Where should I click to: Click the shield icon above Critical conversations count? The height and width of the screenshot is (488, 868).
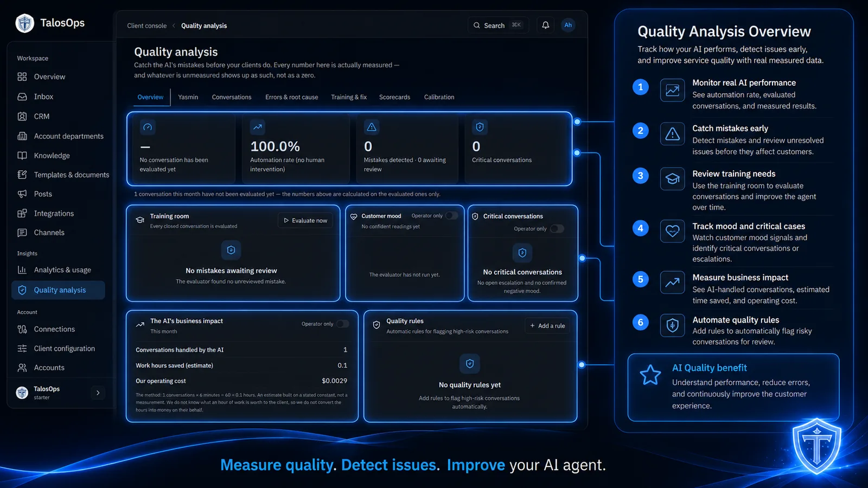pos(480,127)
